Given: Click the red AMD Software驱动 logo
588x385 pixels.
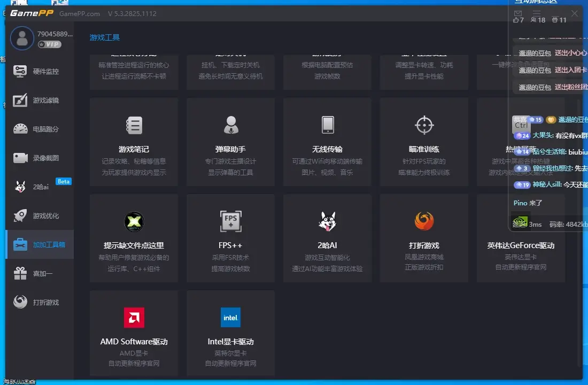Looking at the screenshot, I should [x=134, y=317].
